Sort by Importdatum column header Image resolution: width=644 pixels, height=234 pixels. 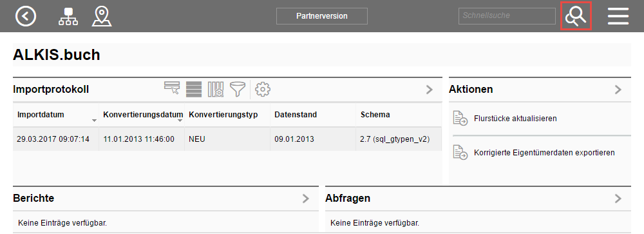point(41,115)
